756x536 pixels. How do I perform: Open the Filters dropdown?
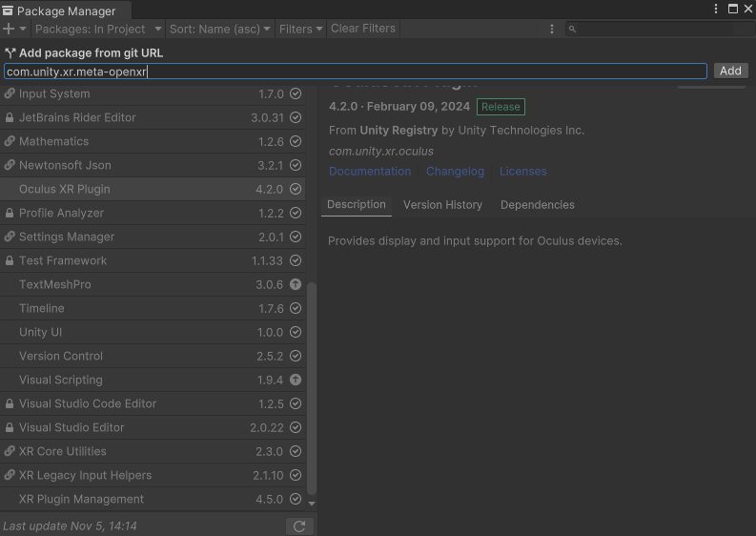pyautogui.click(x=300, y=29)
